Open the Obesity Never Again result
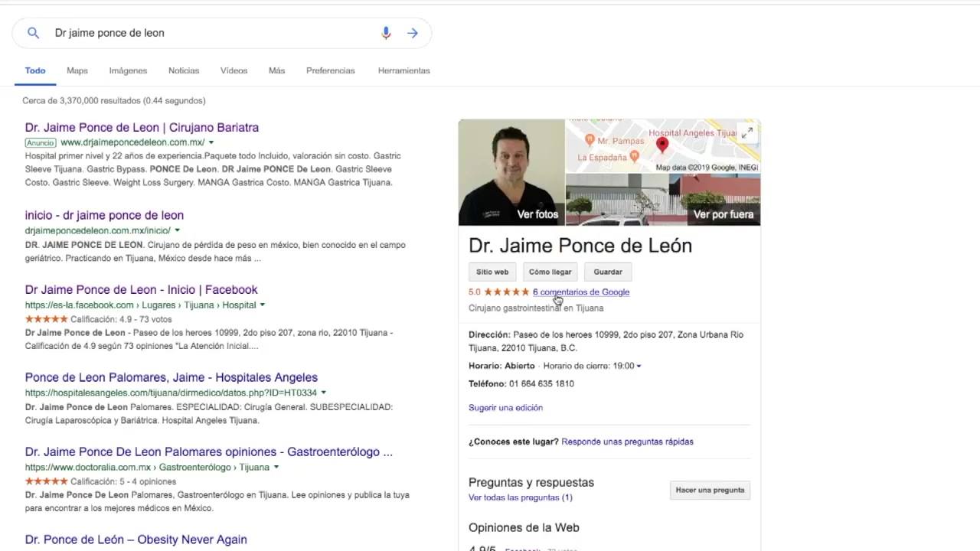This screenshot has width=980, height=551. click(136, 540)
